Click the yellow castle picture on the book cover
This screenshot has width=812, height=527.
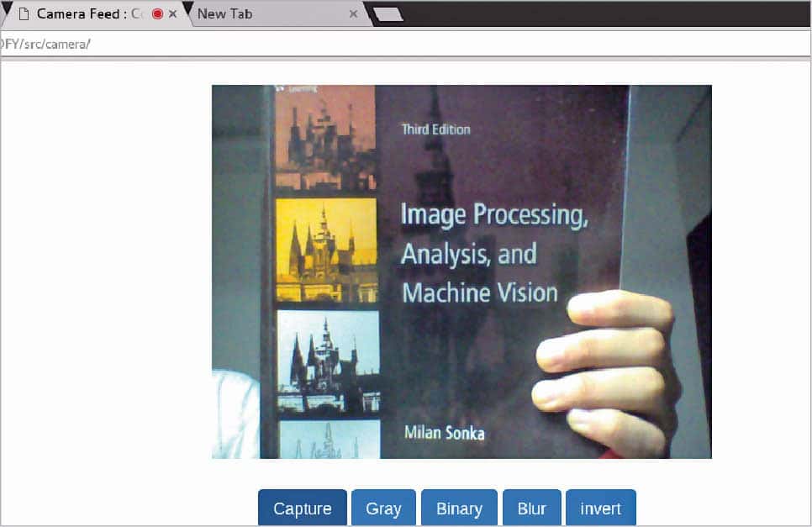pyautogui.click(x=326, y=250)
